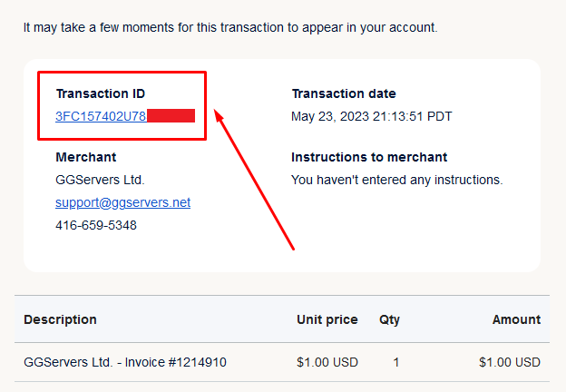This screenshot has height=392, width=566.
Task: Select the GGServers Ltd. merchant name
Action: (100, 180)
